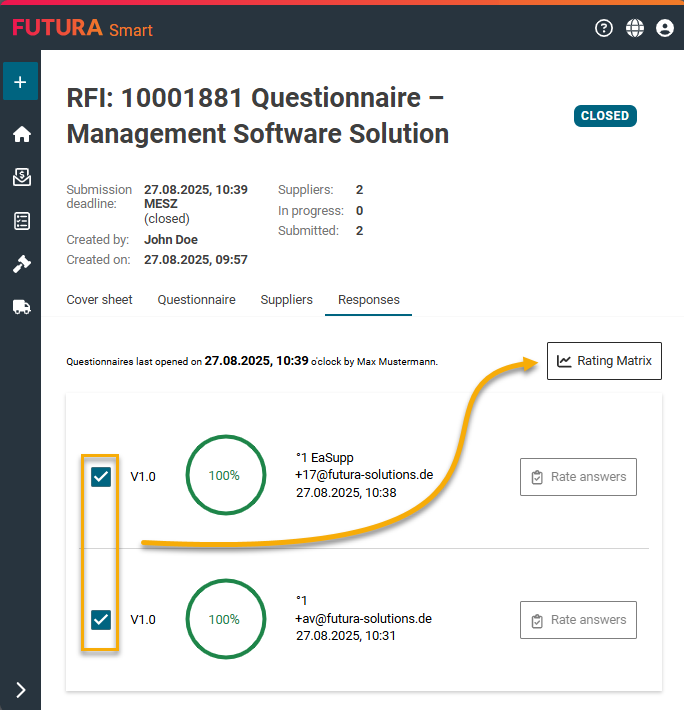This screenshot has width=684, height=710.
Task: Open the user account profile icon
Action: tap(664, 28)
